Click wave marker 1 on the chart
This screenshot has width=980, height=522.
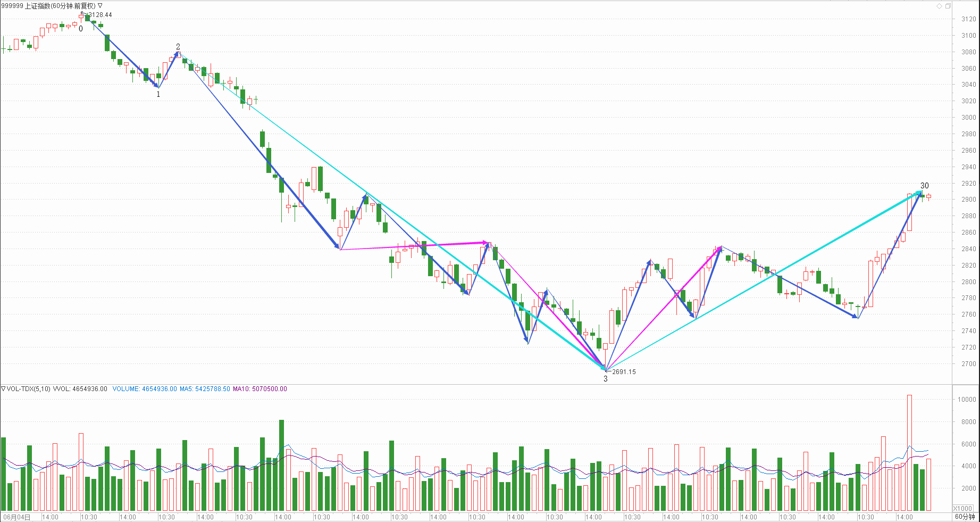(158, 94)
